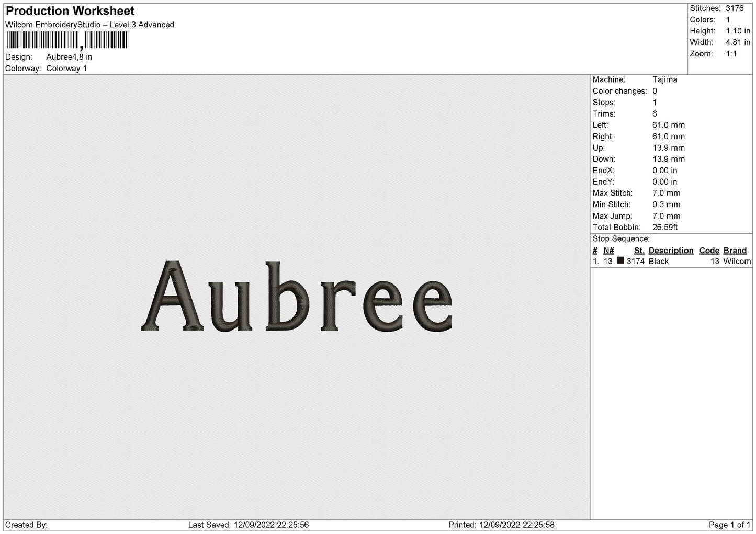Click the Max Jump value 7.0 mm
This screenshot has height=534, width=756.
tap(667, 216)
